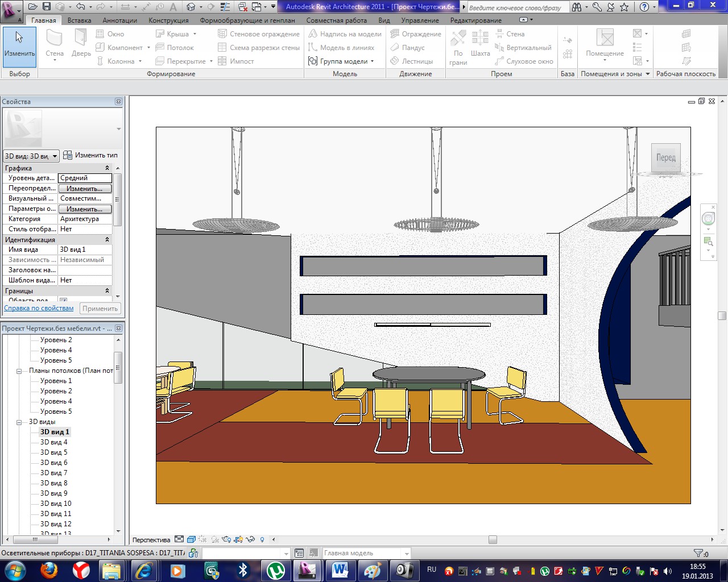Select the Стена (Wall) tool
This screenshot has height=582, width=728.
point(55,45)
